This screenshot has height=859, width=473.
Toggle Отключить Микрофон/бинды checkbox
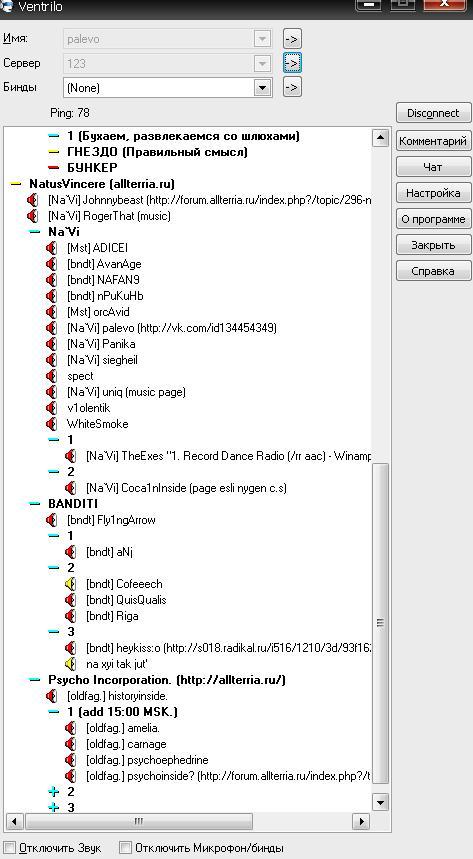tap(126, 847)
